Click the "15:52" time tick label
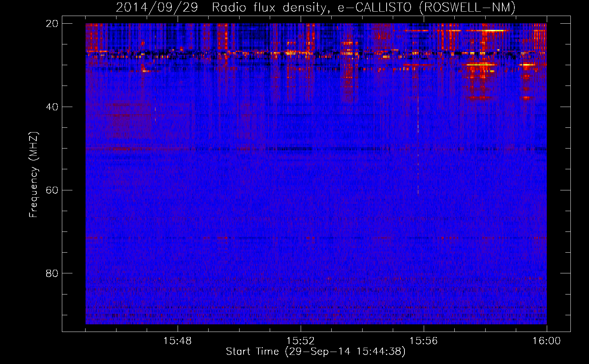 pos(301,341)
